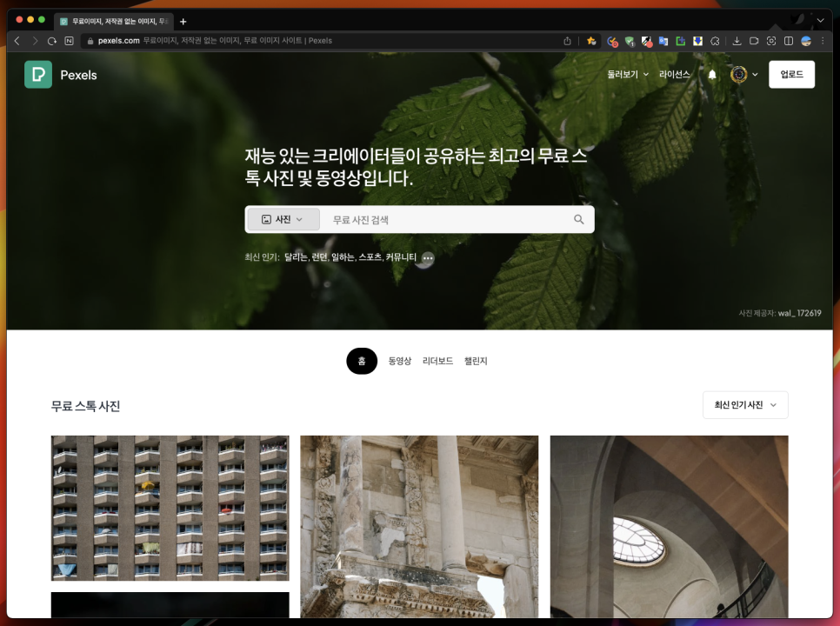
Task: Select the 홈 tab
Action: (x=362, y=361)
